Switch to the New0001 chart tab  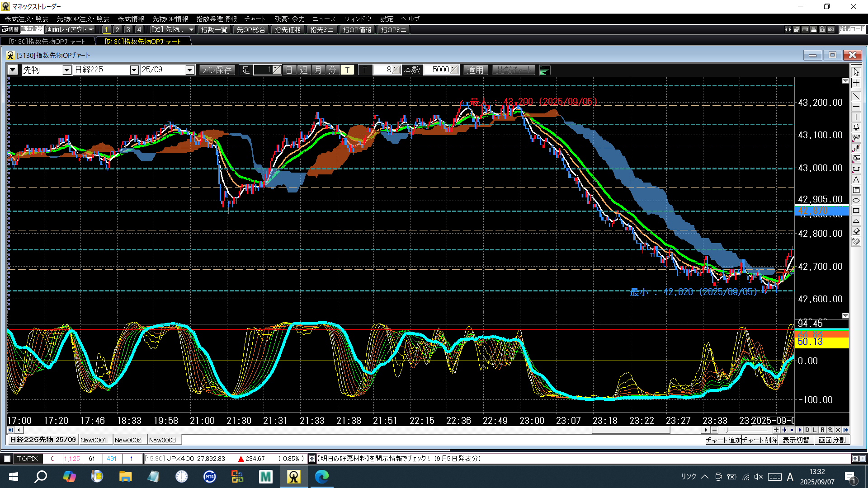pos(93,440)
